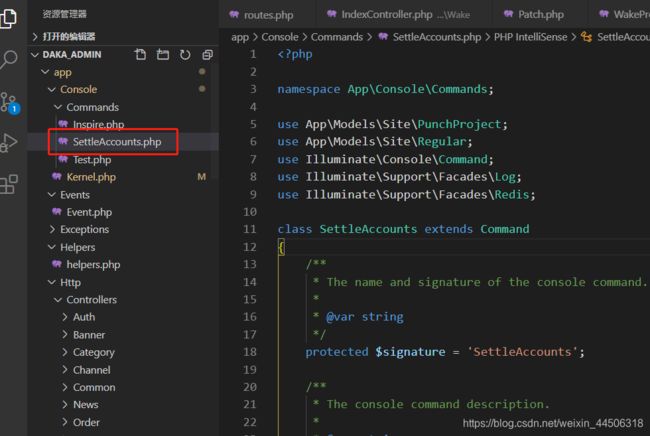Click '$signature' variable on line 18
650x436 pixels.
click(410, 352)
